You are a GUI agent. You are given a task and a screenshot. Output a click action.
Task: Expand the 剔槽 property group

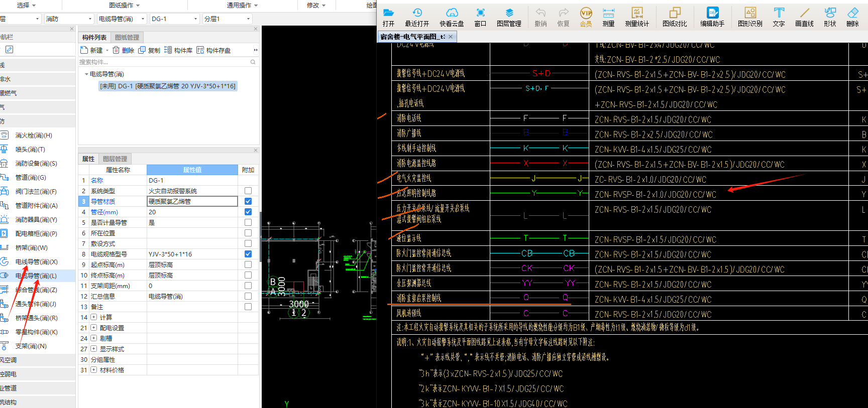click(93, 338)
